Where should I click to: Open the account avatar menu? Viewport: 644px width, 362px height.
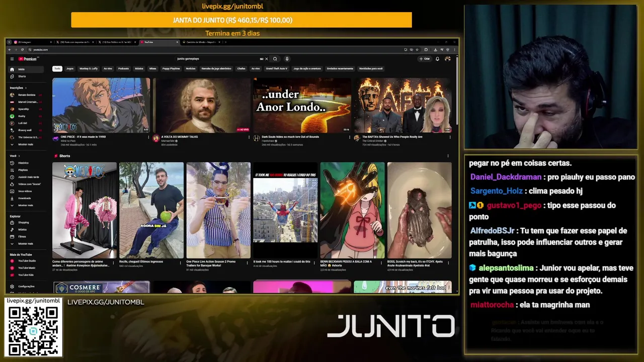(447, 59)
